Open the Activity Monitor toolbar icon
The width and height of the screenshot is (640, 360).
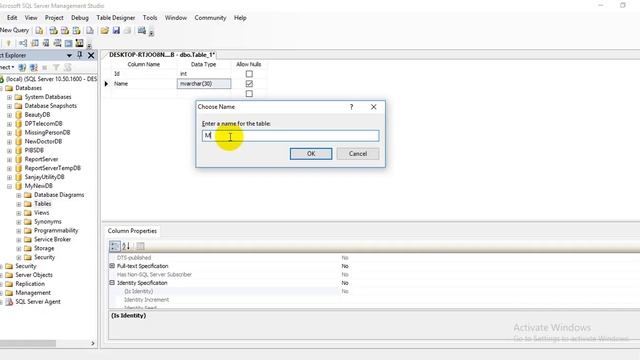(142, 31)
